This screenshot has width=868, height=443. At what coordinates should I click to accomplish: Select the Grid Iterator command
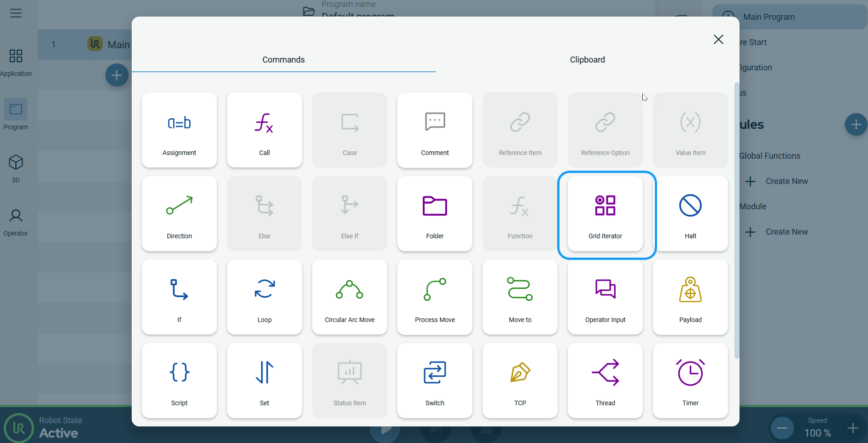pos(605,213)
